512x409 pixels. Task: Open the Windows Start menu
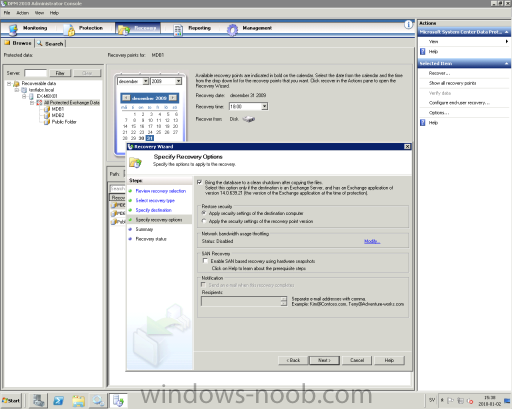point(11,400)
